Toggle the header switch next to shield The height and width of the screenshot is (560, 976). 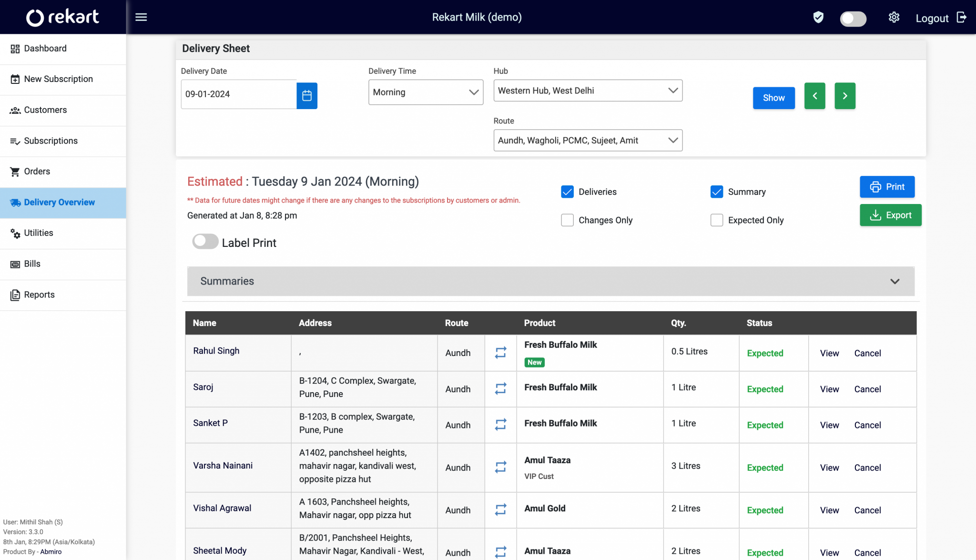click(853, 19)
